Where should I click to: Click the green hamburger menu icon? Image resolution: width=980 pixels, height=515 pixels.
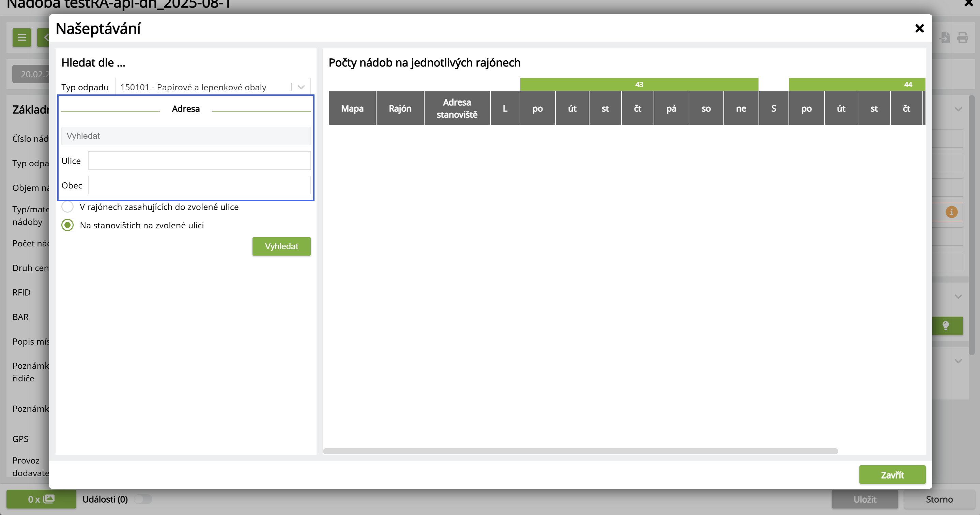[22, 37]
